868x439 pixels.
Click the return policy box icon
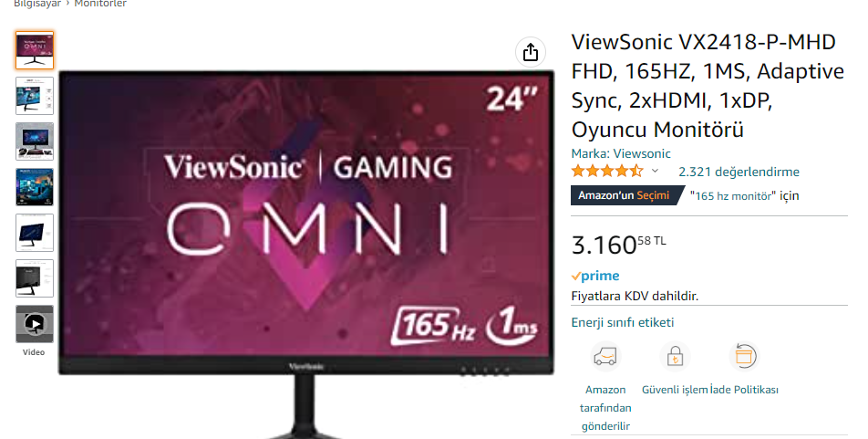click(x=744, y=357)
